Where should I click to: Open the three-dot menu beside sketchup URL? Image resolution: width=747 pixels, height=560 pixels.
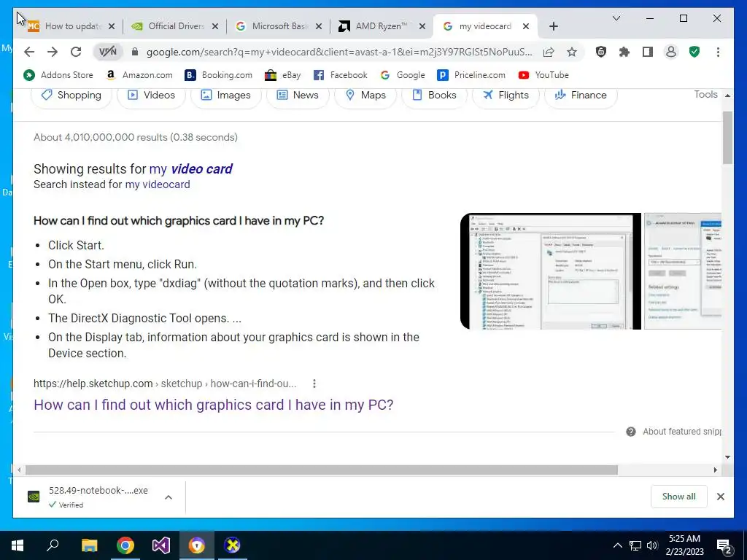(314, 384)
